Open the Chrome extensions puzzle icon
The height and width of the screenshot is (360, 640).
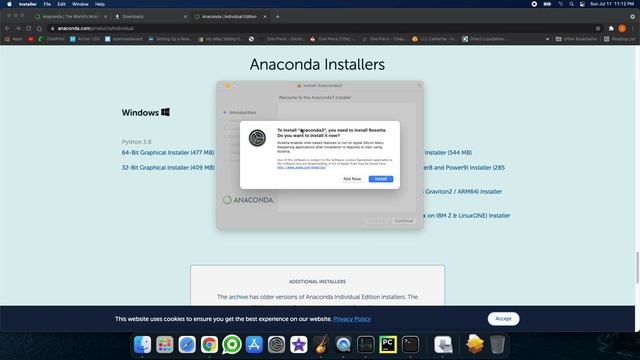[611, 28]
